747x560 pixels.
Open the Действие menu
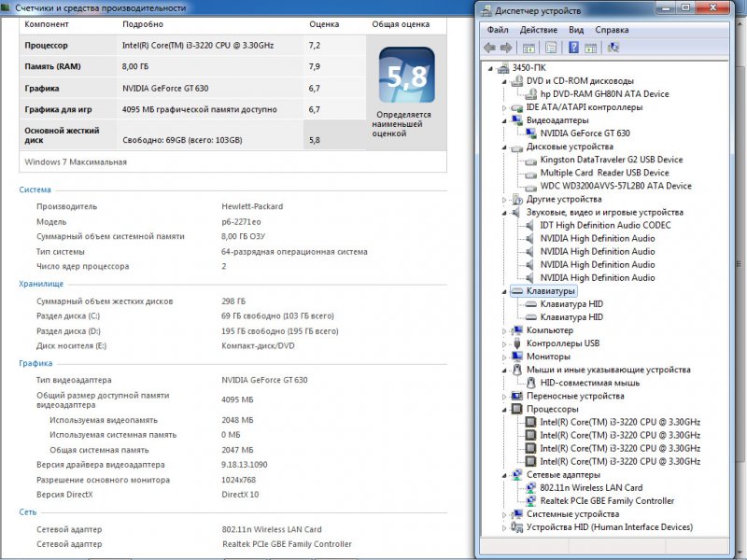pyautogui.click(x=538, y=30)
